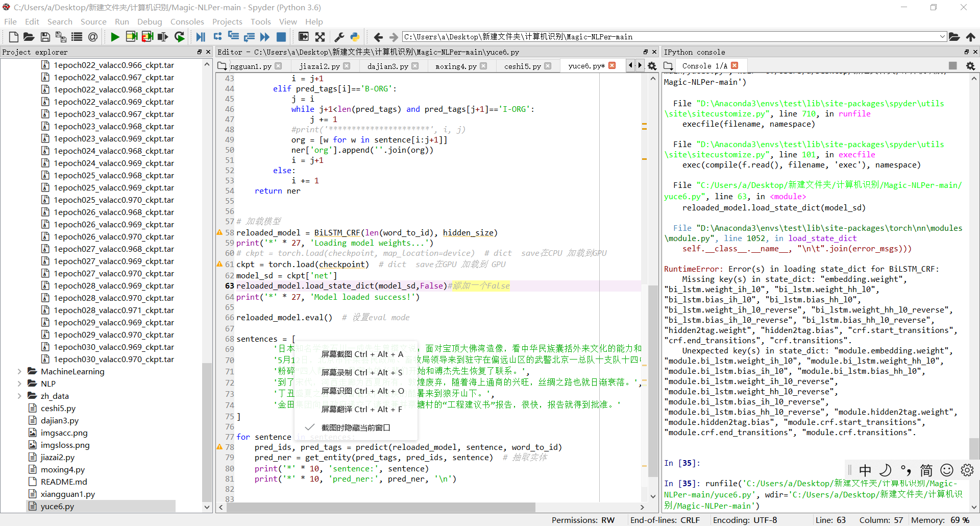The image size is (980, 526).
Task: Open working directory path dropdown
Action: [942, 37]
